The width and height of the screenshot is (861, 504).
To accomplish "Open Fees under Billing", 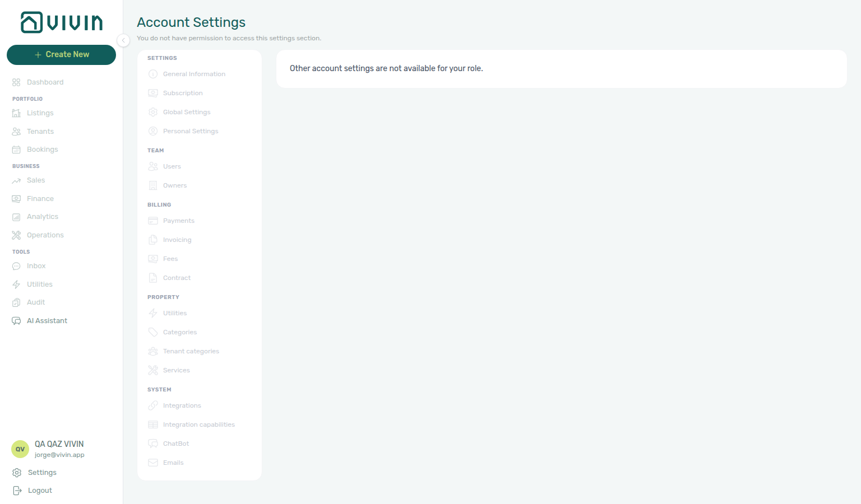I will click(170, 259).
